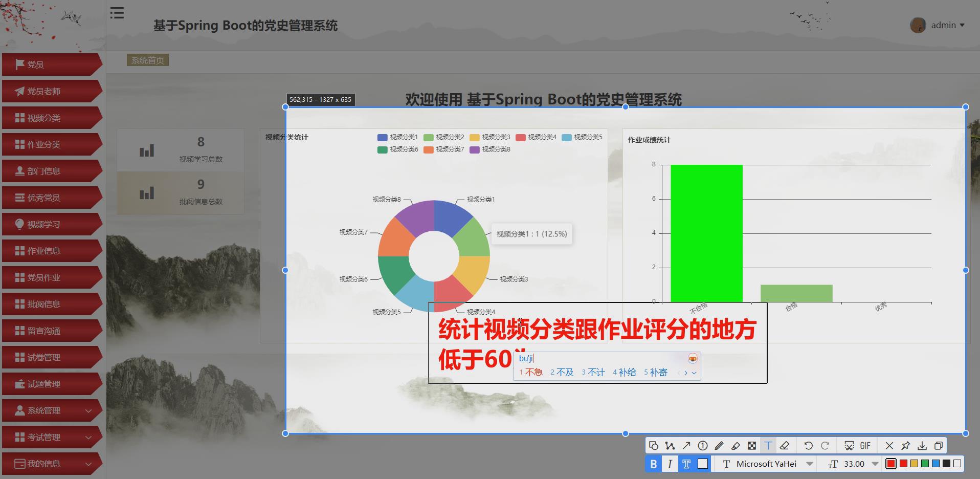Switch to the 系统首页 tab
Screen dimensions: 980x479
coord(147,60)
